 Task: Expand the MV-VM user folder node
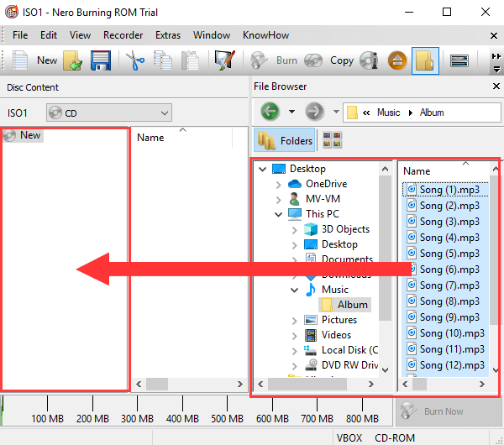278,200
